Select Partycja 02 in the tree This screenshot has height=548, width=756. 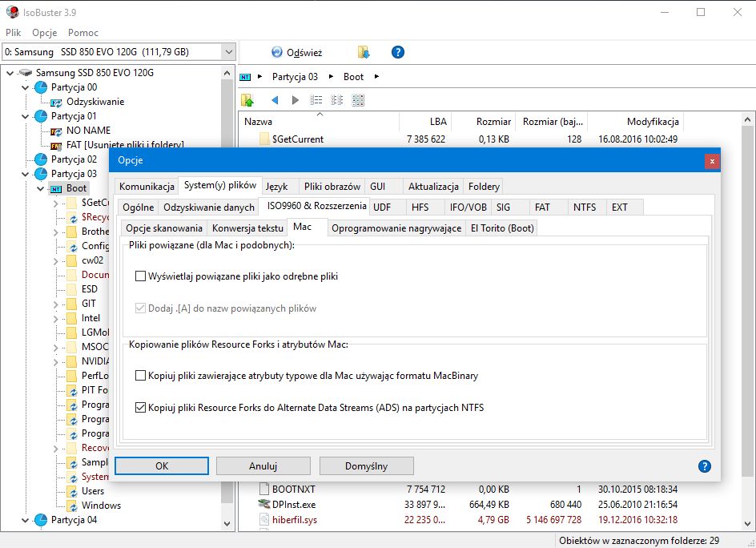(74, 159)
